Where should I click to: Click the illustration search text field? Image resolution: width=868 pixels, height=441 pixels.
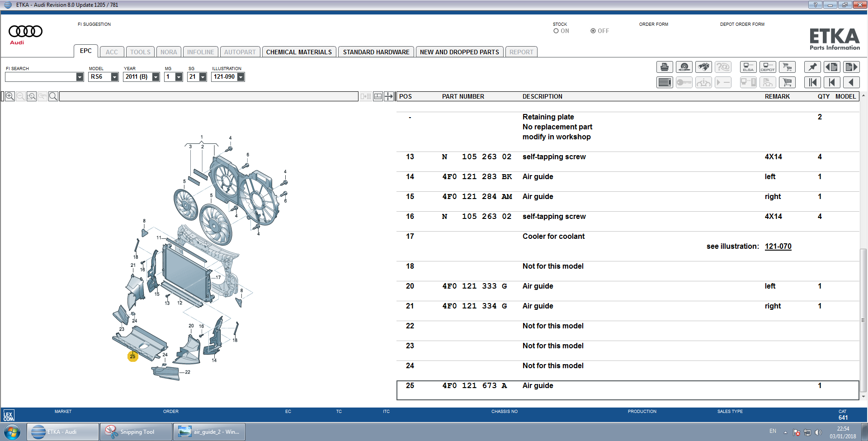coord(209,96)
